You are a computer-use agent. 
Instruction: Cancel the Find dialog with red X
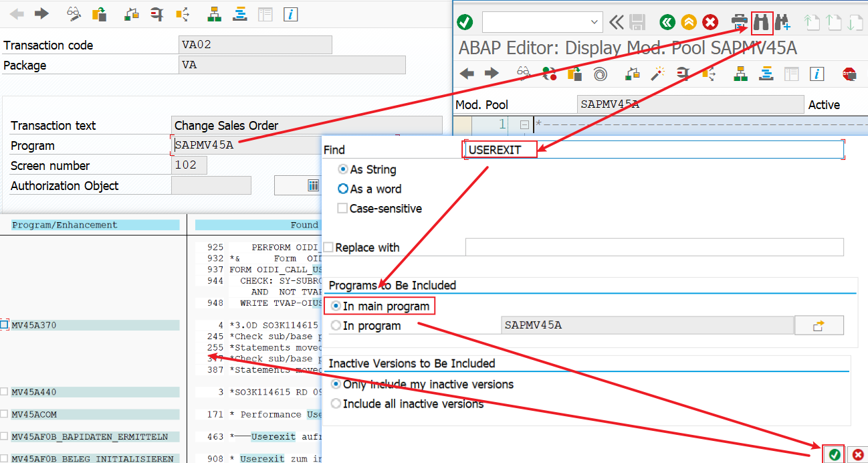(857, 455)
